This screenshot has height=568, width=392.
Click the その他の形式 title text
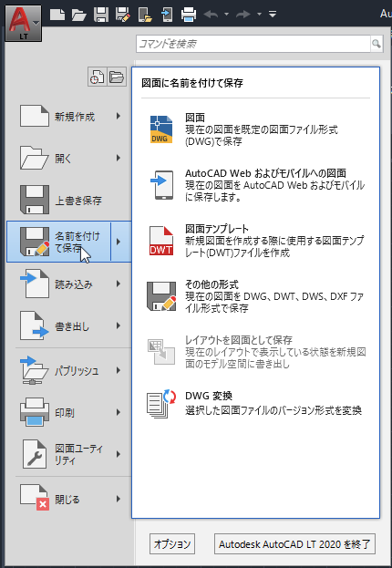click(x=211, y=284)
